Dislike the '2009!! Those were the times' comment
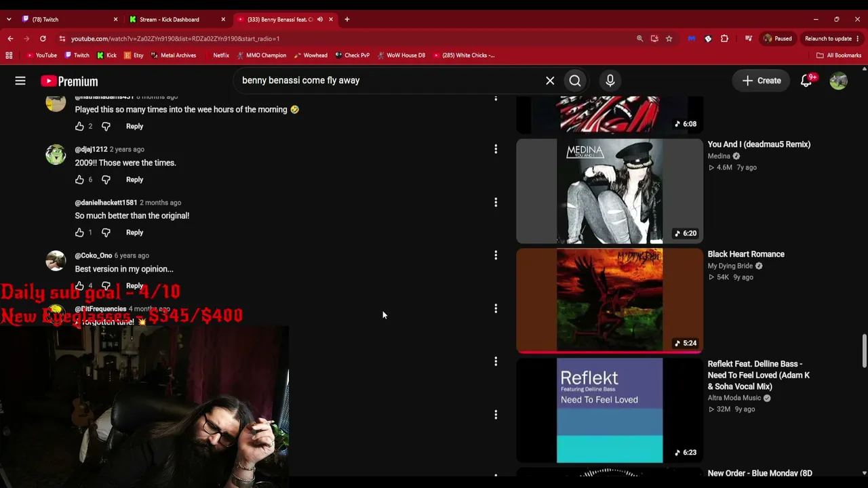868x488 pixels. click(x=106, y=180)
